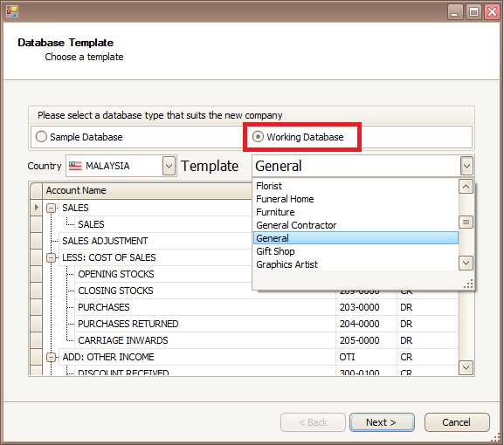Collapse the SALES tree node
The width and height of the screenshot is (504, 445).
click(52, 208)
